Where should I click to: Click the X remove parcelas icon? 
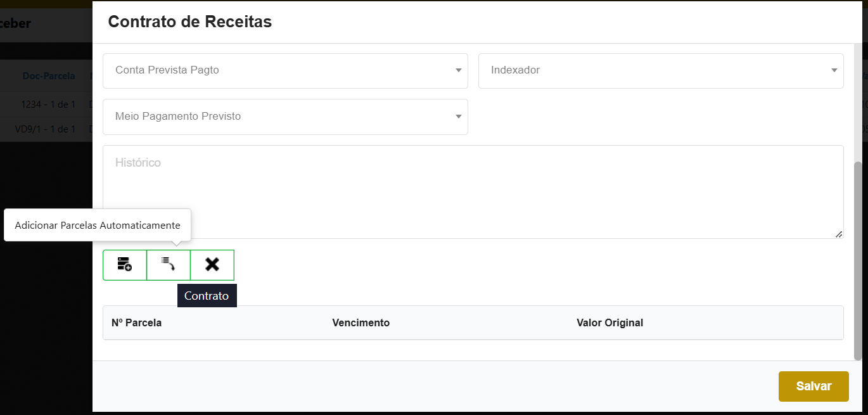point(212,265)
